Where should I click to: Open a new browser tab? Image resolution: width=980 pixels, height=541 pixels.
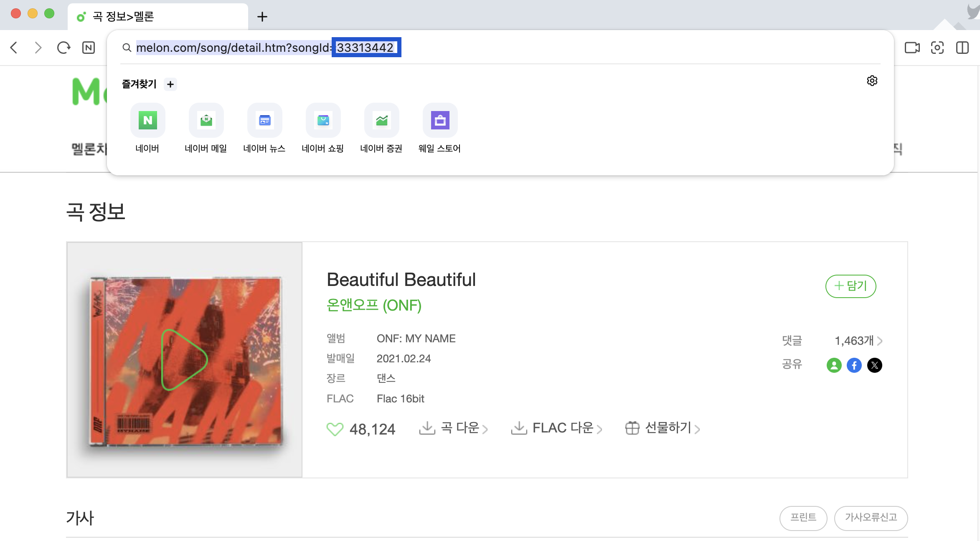pyautogui.click(x=262, y=17)
